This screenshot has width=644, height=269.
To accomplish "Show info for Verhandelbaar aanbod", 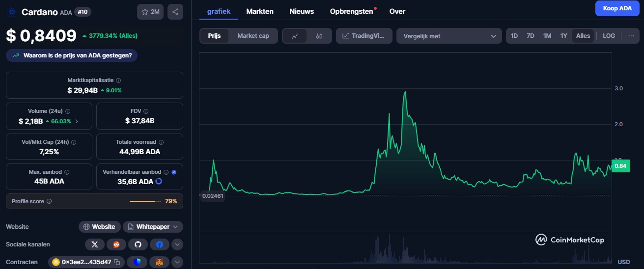I will pos(166,172).
